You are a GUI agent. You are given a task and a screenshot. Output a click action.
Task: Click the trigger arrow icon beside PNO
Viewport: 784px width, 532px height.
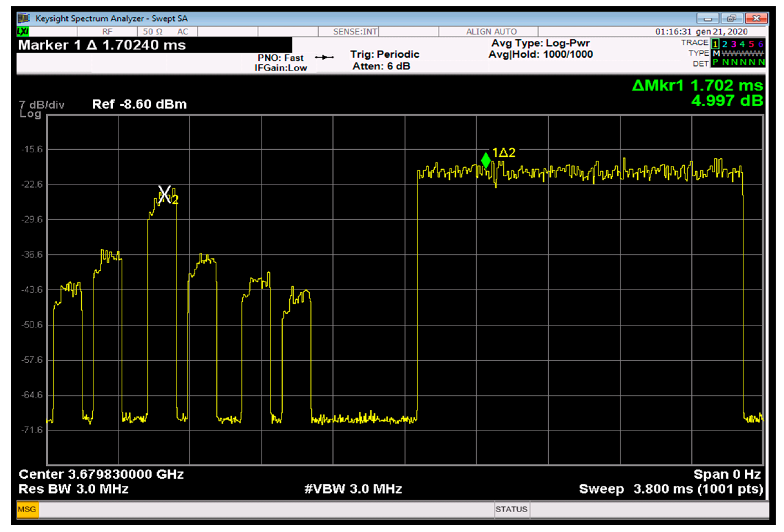(x=324, y=57)
